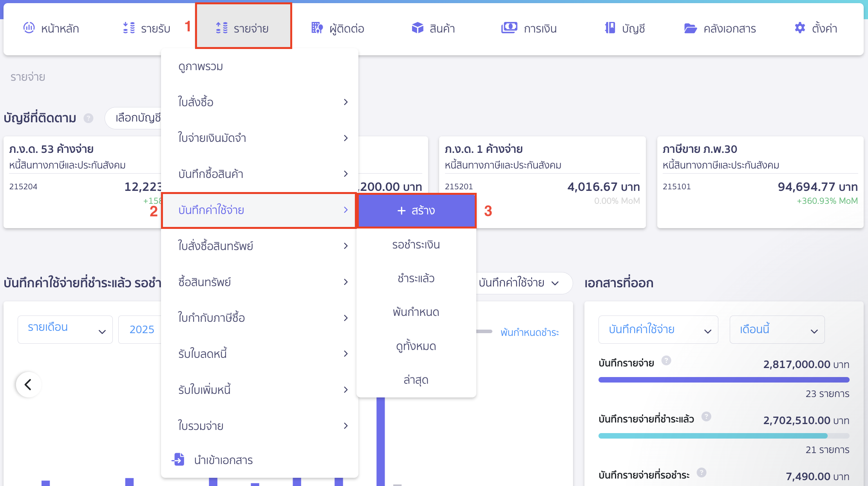This screenshot has height=486, width=868.
Task: Click the เลือกบัญชี account selector button
Action: point(134,118)
